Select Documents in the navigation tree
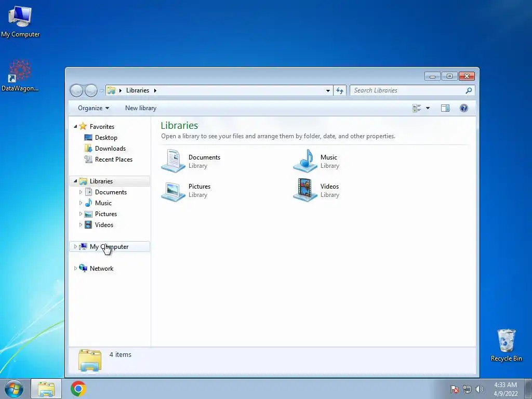This screenshot has height=399, width=532. (111, 192)
